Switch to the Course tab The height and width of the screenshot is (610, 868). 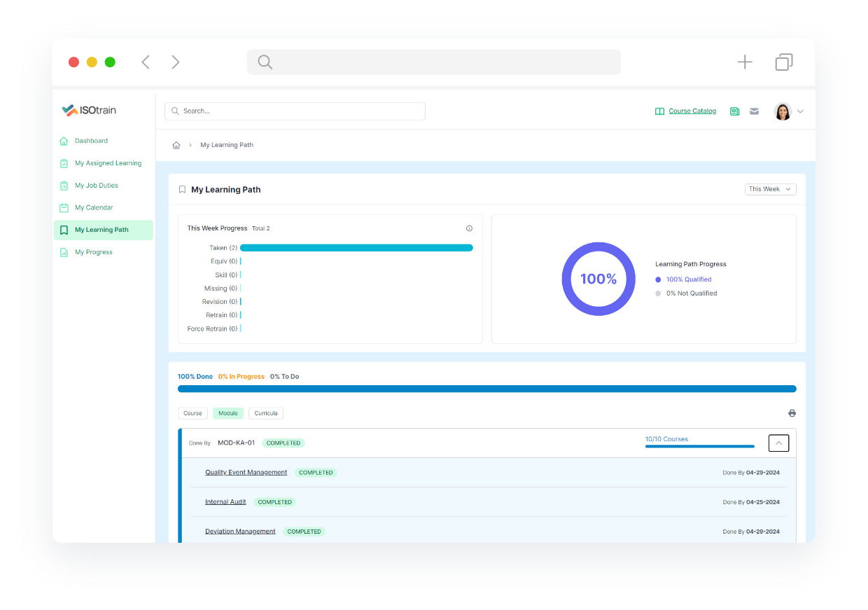tap(192, 413)
